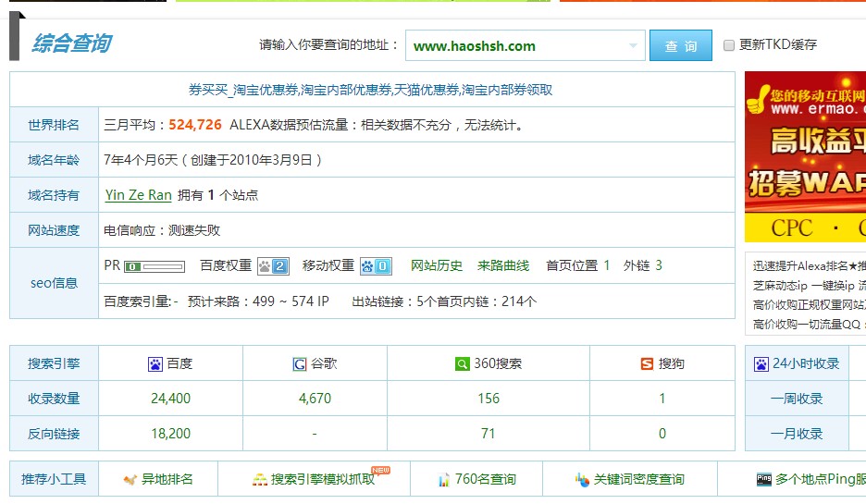This screenshot has height=504, width=866.
Task: Click the PR rank bar indicator
Action: click(155, 266)
